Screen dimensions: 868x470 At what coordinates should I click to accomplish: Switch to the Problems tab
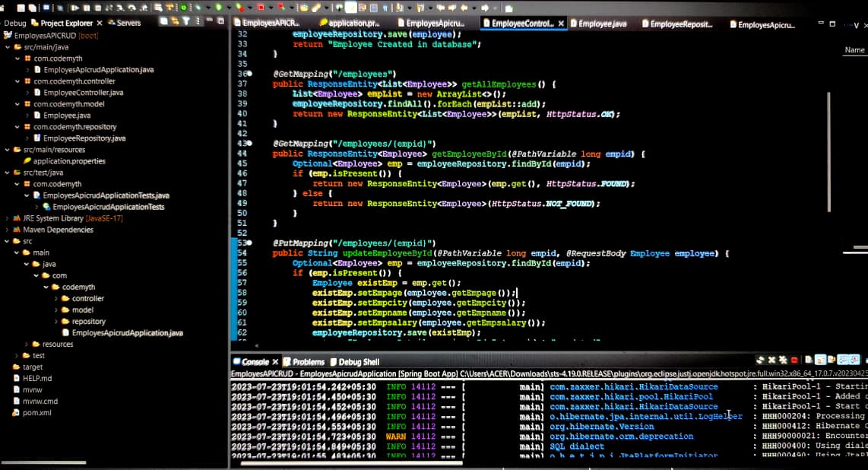[x=303, y=361]
